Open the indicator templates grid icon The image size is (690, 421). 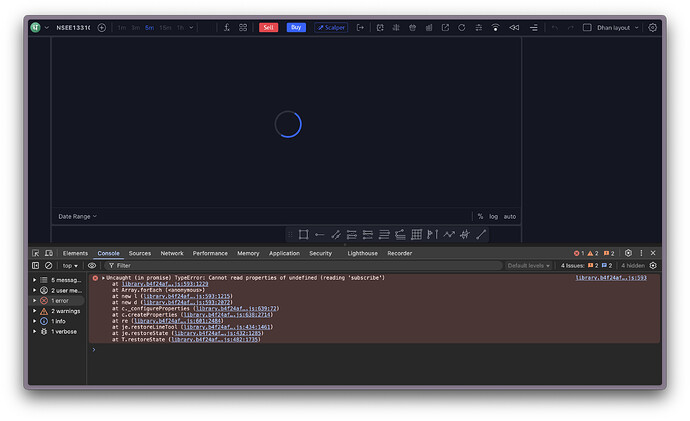pos(243,27)
